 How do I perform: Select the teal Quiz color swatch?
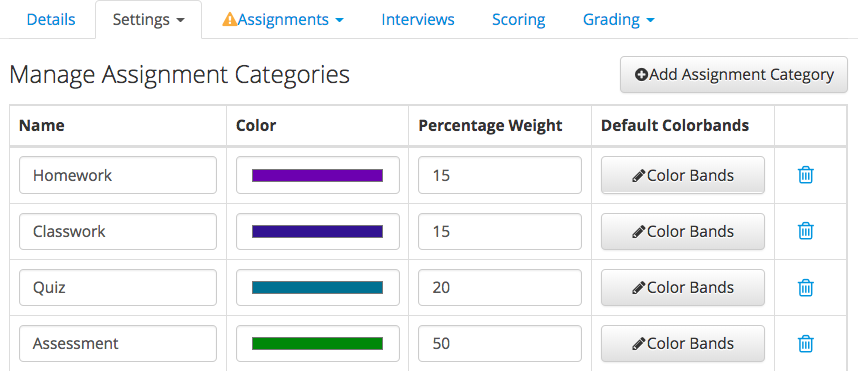317,287
